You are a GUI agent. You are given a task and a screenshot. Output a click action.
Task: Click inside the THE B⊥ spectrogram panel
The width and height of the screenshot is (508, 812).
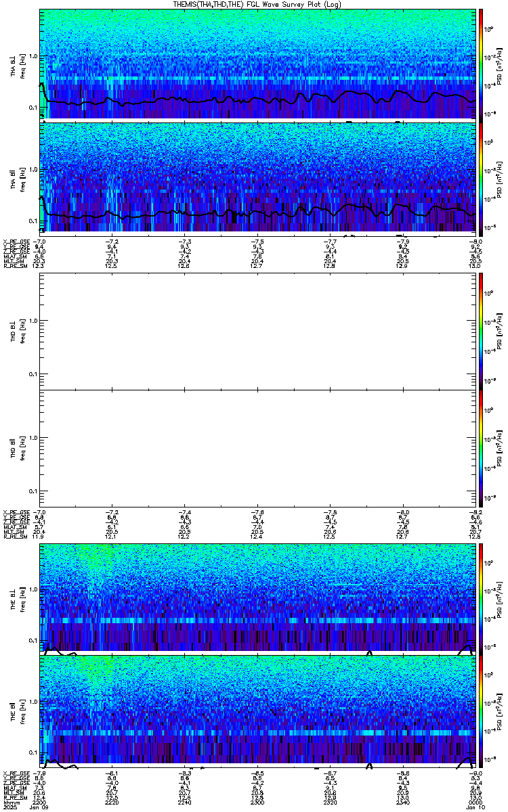tap(257, 598)
